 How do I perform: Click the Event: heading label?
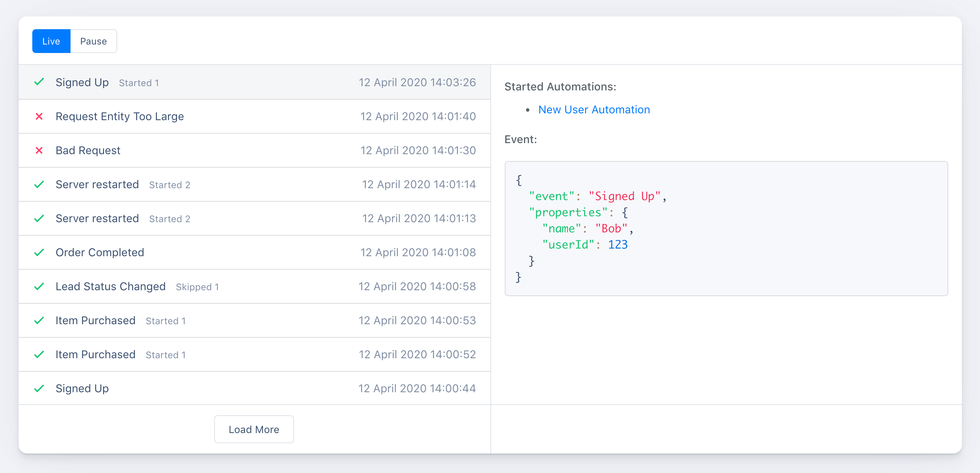coord(520,139)
